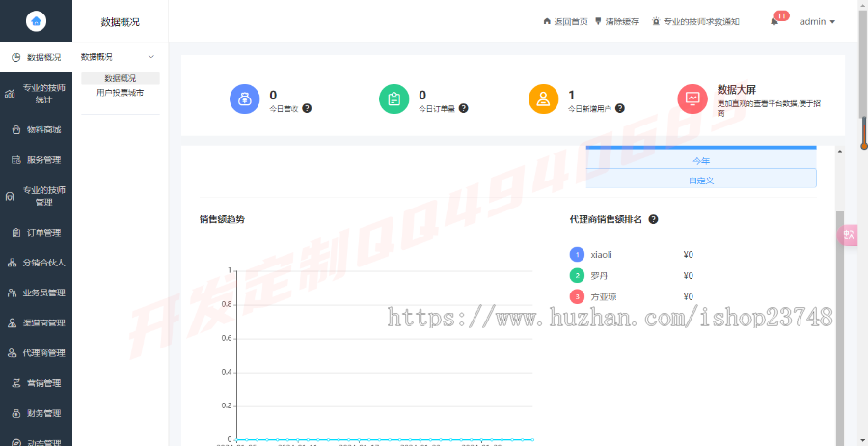Click the pie-chart icon beside 数据概况
Image resolution: width=868 pixels, height=446 pixels.
(x=16, y=57)
